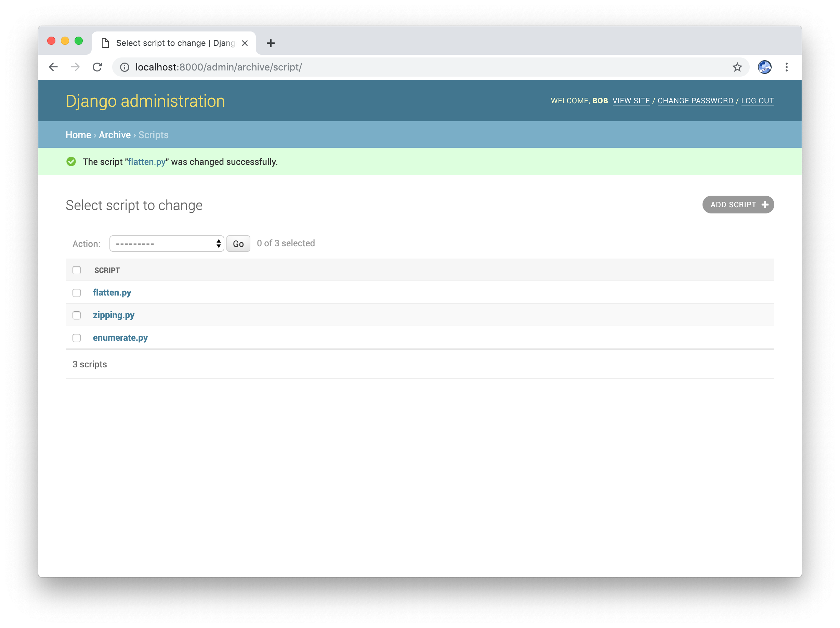Screen dimensions: 840x628
Task: Click the Go button
Action: click(x=238, y=244)
